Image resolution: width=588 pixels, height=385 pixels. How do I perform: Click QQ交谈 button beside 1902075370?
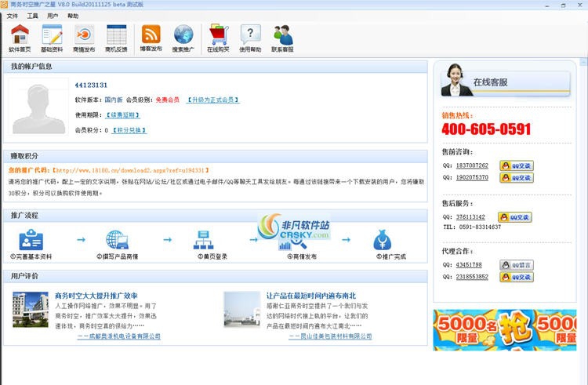517,178
